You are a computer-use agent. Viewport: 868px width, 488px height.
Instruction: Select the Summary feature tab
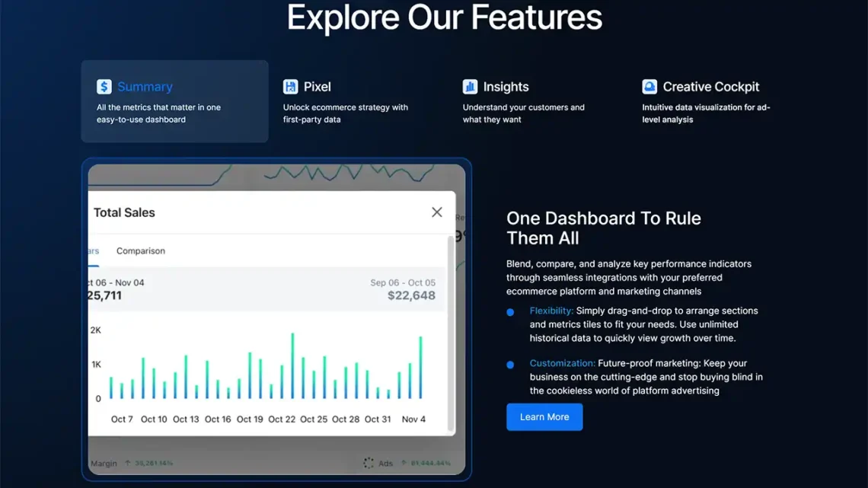click(175, 101)
